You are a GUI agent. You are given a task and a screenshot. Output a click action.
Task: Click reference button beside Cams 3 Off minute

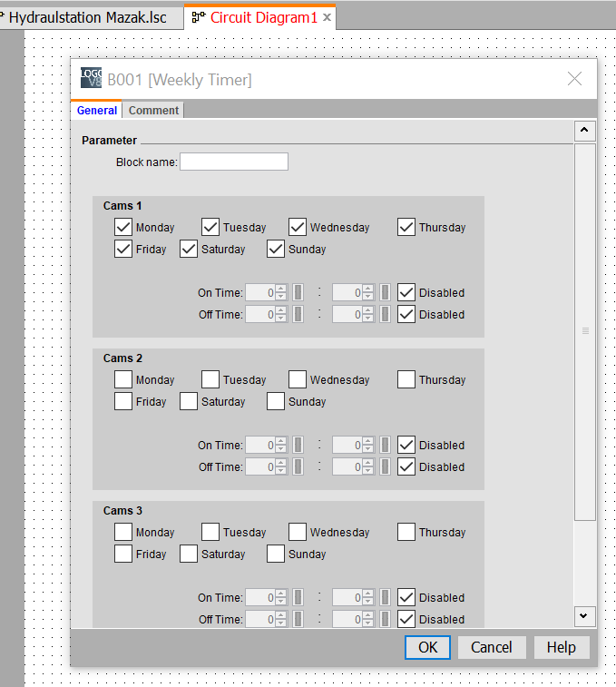coord(385,619)
